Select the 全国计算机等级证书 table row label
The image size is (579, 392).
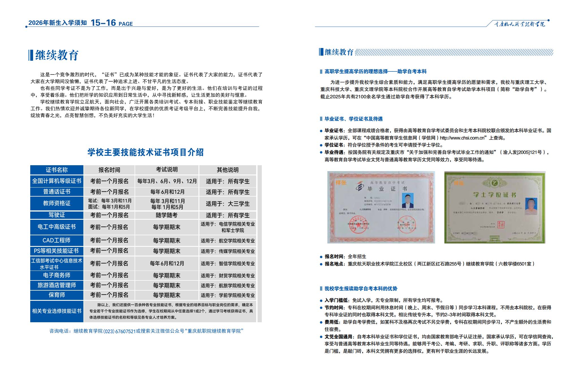(57, 181)
